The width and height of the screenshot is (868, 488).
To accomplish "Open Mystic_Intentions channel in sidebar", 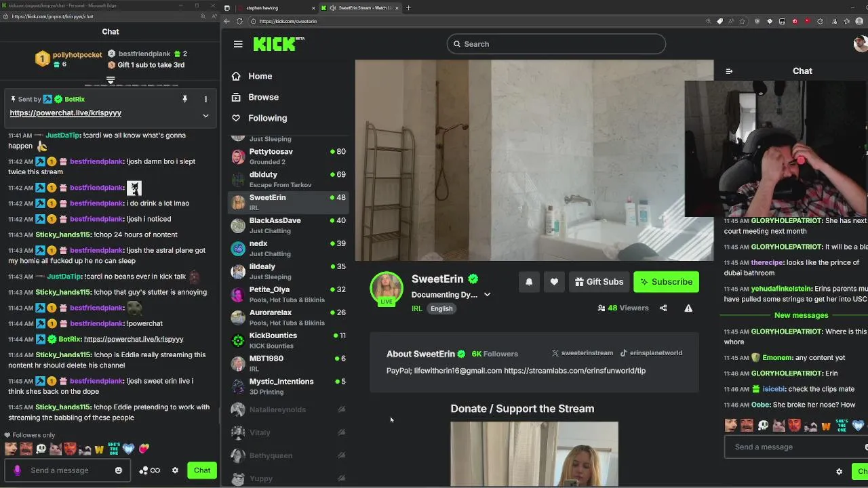I will 288,387.
